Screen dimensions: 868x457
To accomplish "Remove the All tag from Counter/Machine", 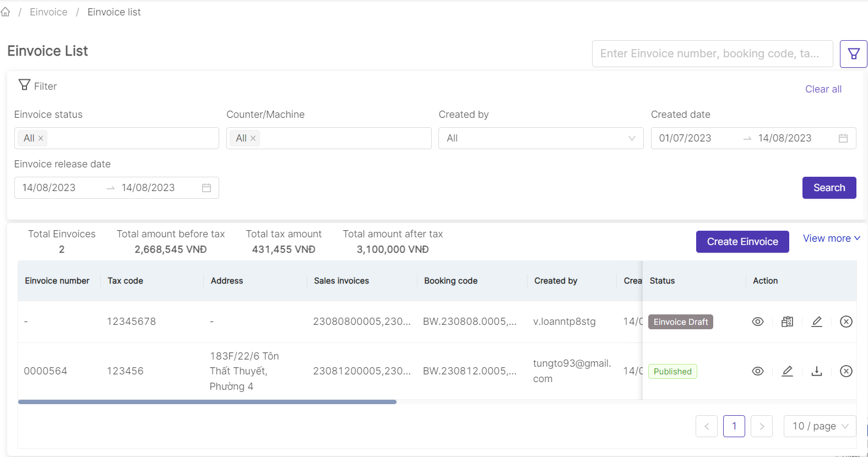I will pyautogui.click(x=253, y=138).
